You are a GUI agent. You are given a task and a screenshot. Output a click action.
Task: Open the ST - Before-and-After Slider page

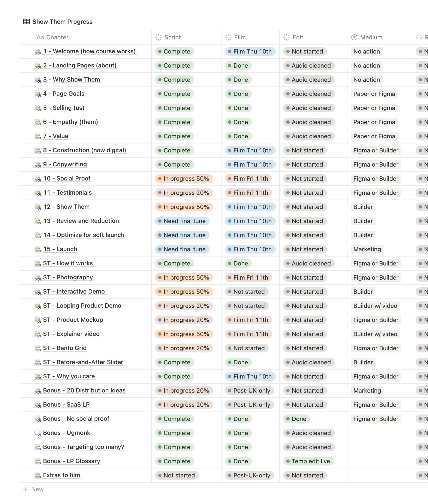pyautogui.click(x=83, y=362)
